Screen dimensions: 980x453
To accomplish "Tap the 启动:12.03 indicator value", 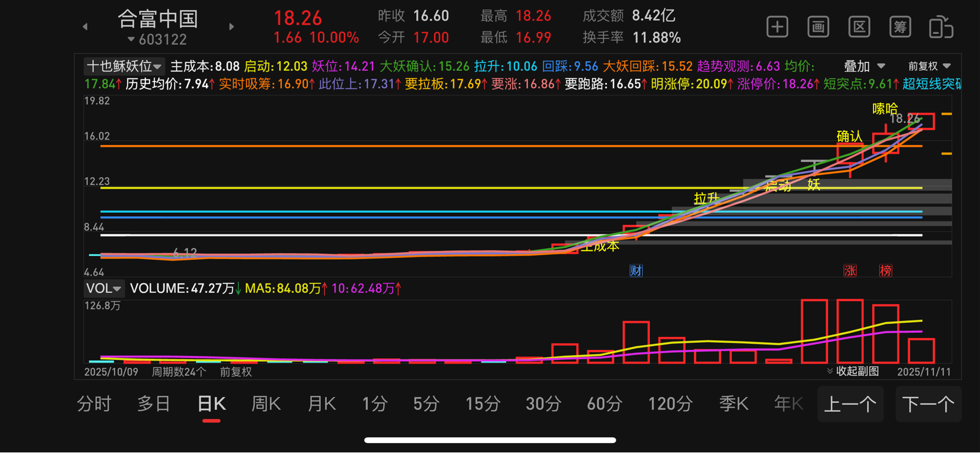I will pos(275,67).
